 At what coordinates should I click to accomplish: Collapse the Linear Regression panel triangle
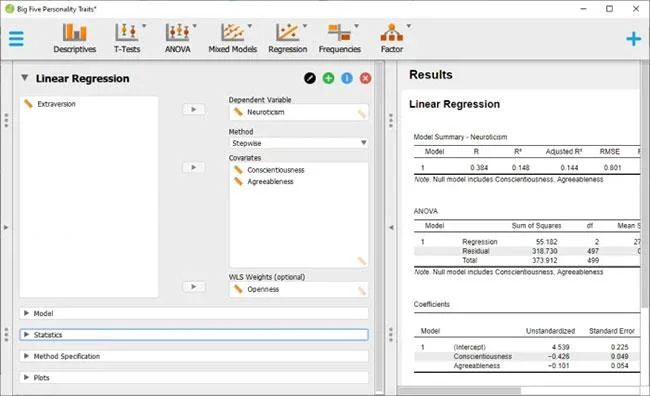[x=25, y=78]
